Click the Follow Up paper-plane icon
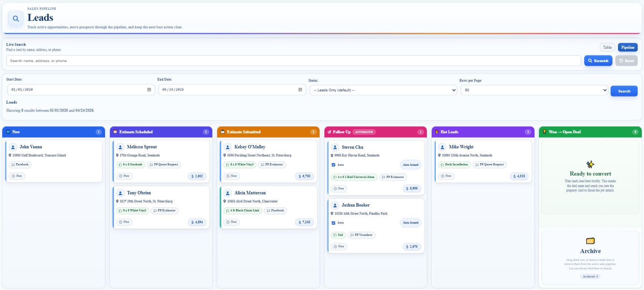The width and height of the screenshot is (644, 290). (329, 132)
